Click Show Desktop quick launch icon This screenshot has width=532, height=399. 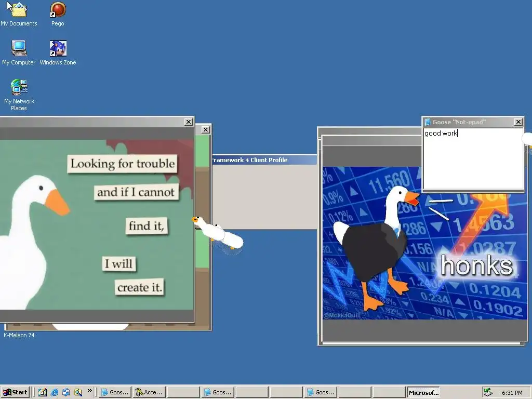pyautogui.click(x=43, y=392)
